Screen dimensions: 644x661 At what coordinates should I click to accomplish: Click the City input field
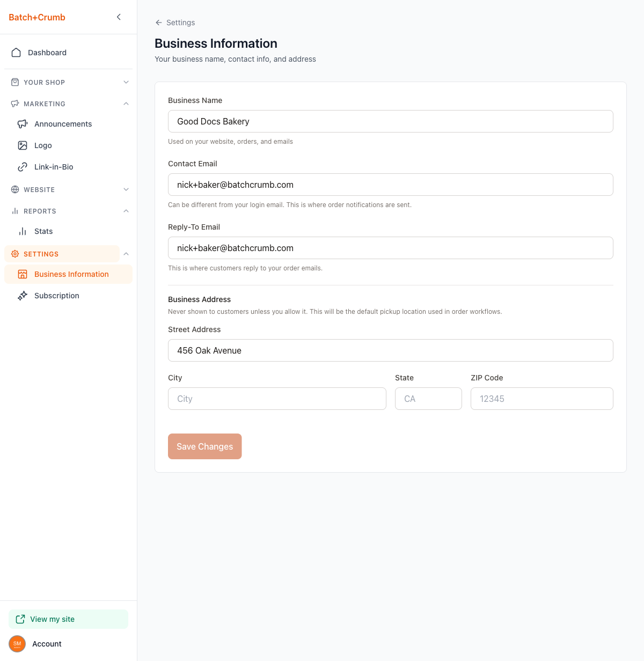[x=277, y=399]
